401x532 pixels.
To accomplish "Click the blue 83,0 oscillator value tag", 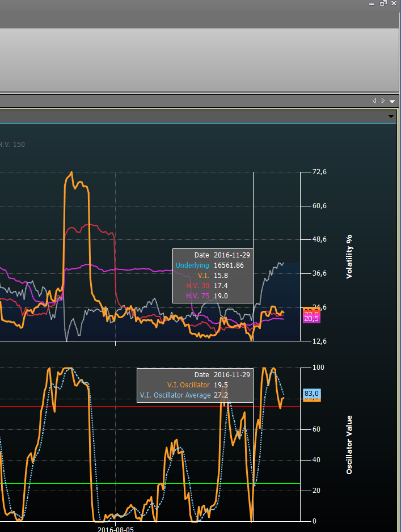I will pos(311,394).
